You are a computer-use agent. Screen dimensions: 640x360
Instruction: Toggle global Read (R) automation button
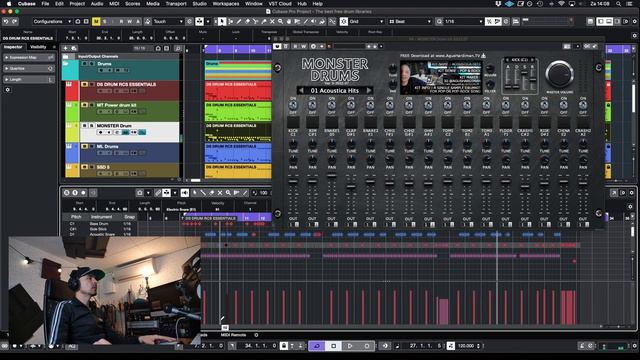point(121,21)
